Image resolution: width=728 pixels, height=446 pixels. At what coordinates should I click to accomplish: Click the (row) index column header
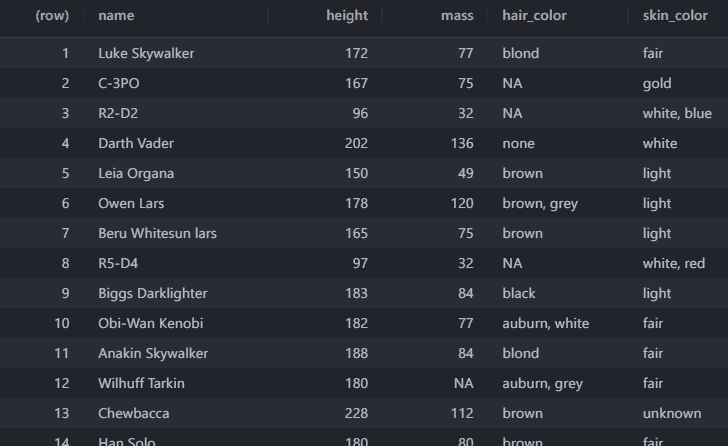click(52, 15)
